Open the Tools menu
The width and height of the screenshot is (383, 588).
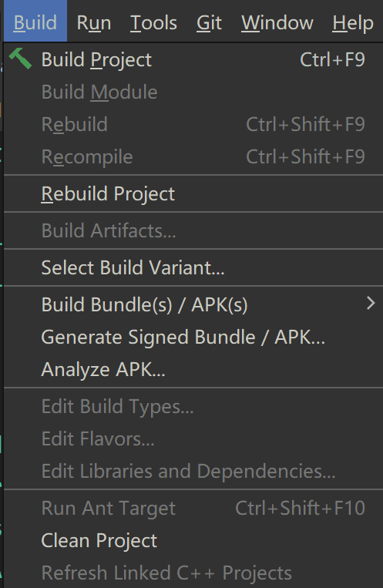[x=153, y=22]
